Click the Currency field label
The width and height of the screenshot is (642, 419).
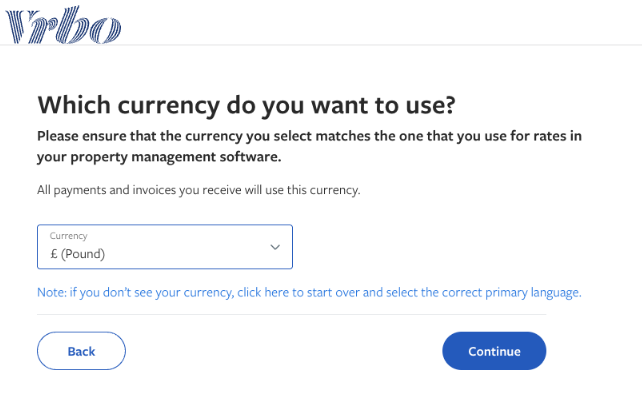point(68,236)
